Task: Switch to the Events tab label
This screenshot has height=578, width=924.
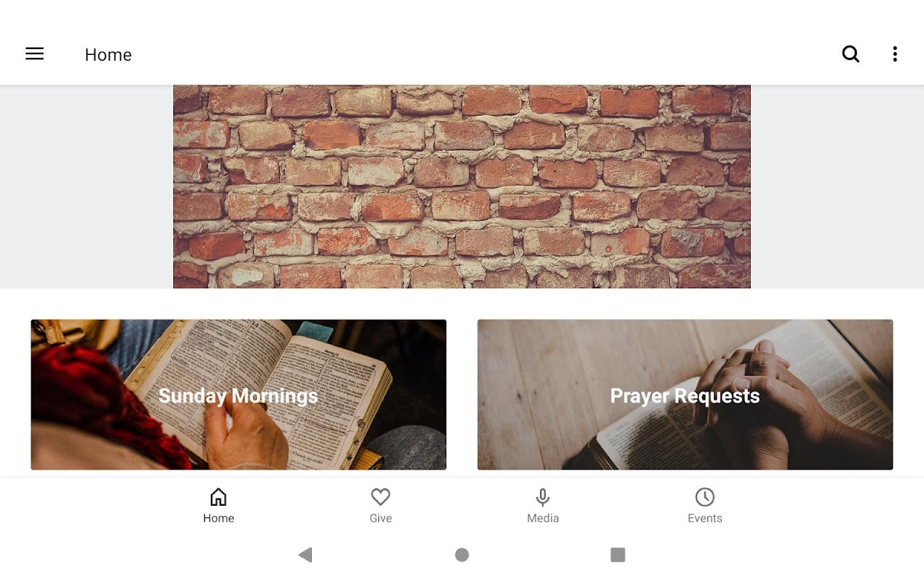Action: coord(705,518)
